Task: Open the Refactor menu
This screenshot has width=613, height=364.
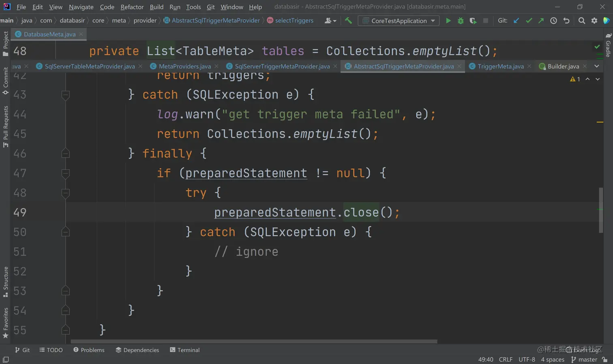Action: (x=132, y=7)
